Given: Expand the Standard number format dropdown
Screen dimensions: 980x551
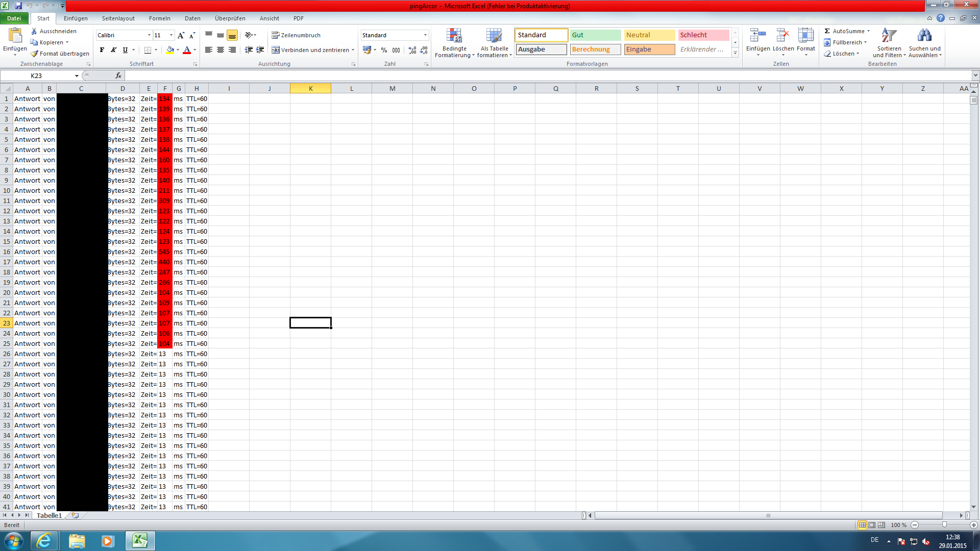Looking at the screenshot, I should coord(425,35).
